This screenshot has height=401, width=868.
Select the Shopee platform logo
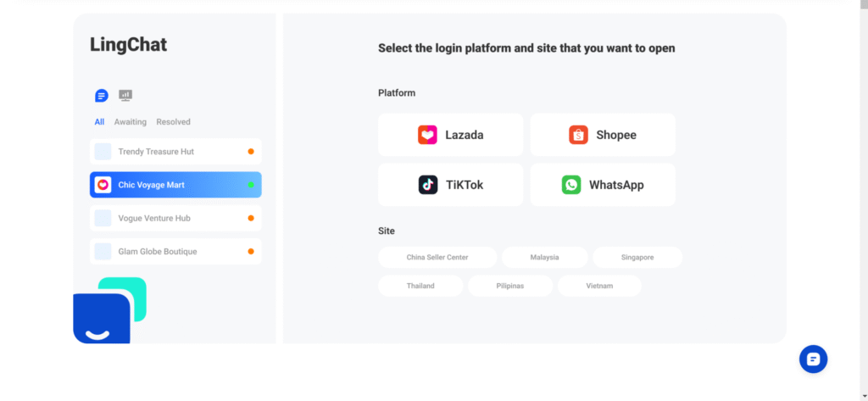tap(578, 135)
